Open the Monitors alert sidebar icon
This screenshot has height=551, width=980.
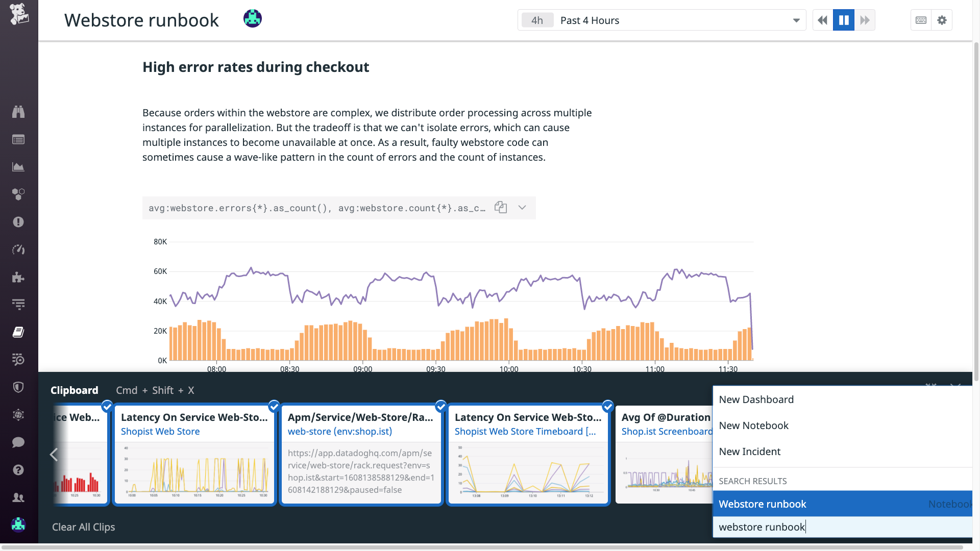pyautogui.click(x=18, y=222)
